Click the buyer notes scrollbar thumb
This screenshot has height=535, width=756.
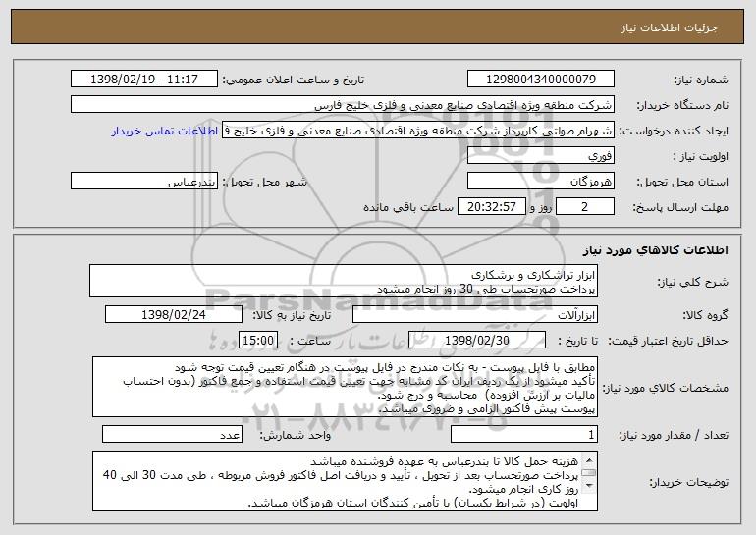click(x=588, y=473)
